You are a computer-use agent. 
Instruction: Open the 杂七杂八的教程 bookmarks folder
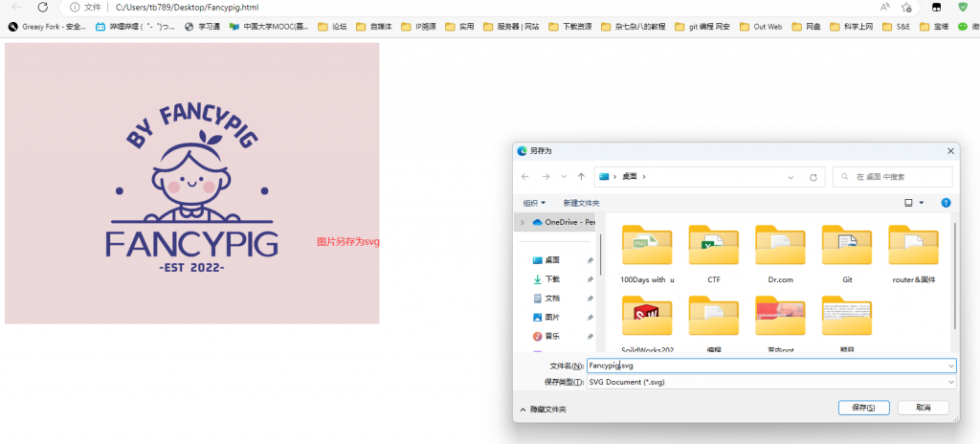point(634,26)
